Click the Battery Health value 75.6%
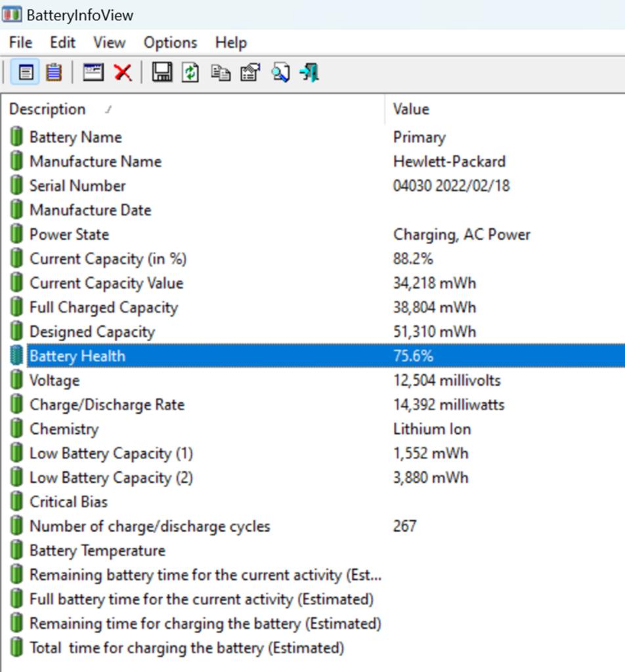Viewport: 625px width, 672px height. tap(413, 356)
